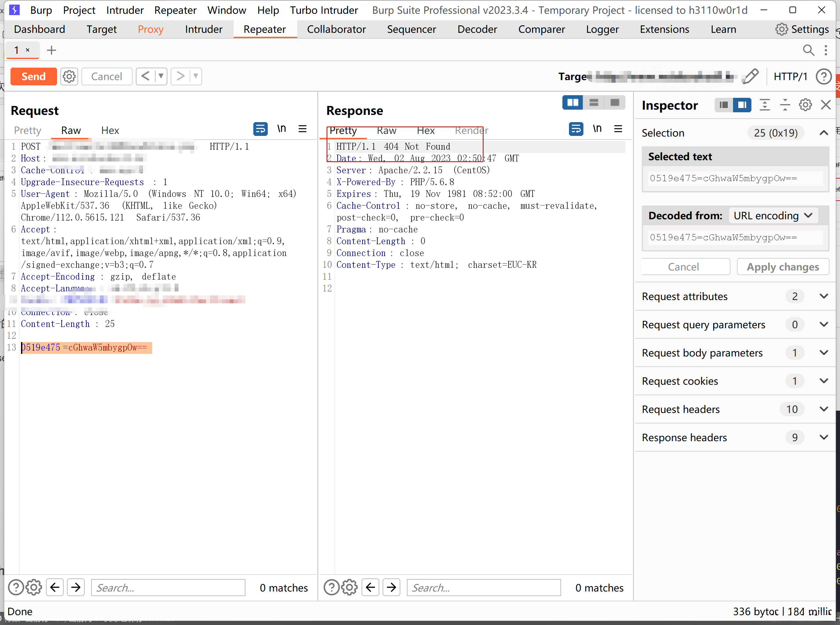Go to next match in Request search
Viewport: 840px width, 625px height.
click(76, 587)
